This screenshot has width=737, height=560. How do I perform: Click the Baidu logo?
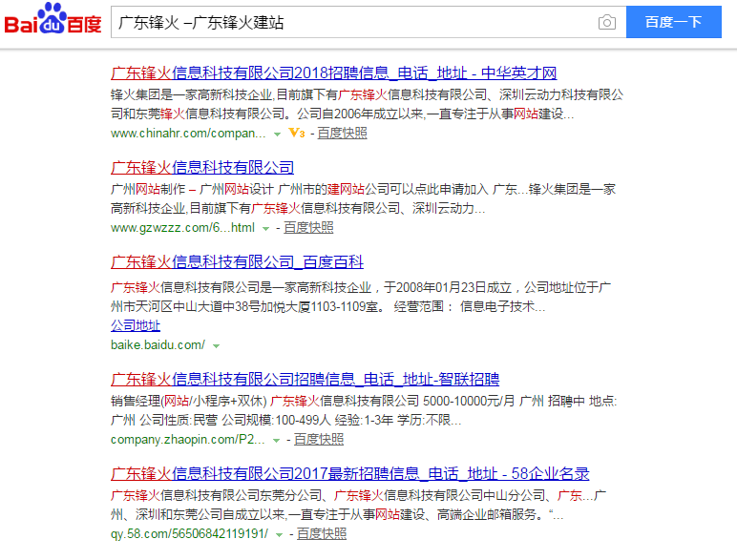click(53, 20)
